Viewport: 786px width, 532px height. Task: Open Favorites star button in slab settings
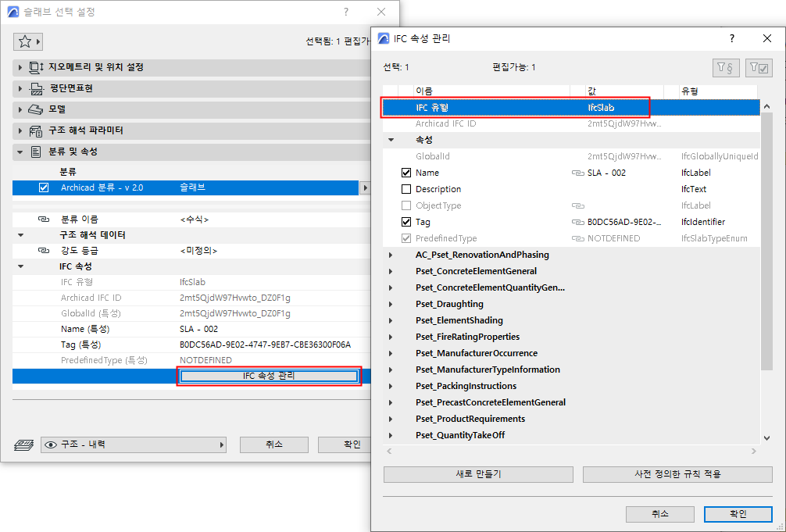tap(27, 41)
